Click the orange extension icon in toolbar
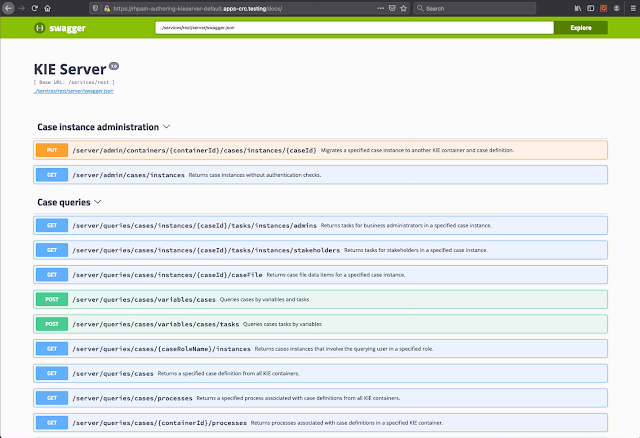This screenshot has width=640, height=438. click(603, 8)
